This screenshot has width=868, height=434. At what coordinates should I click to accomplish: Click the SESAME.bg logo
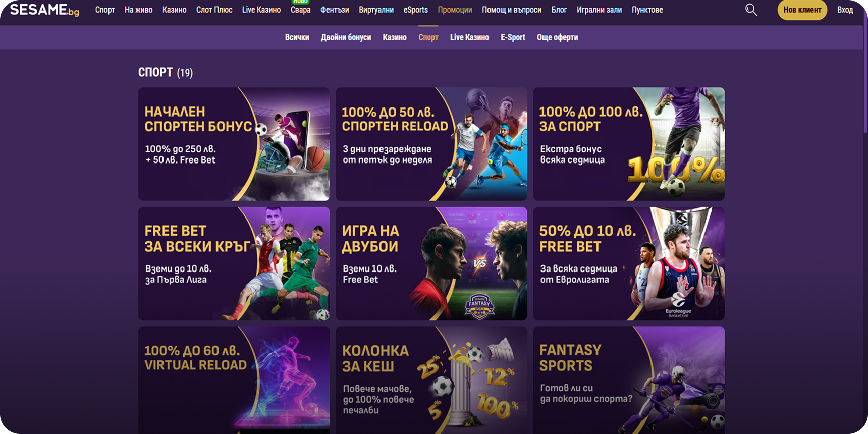44,10
